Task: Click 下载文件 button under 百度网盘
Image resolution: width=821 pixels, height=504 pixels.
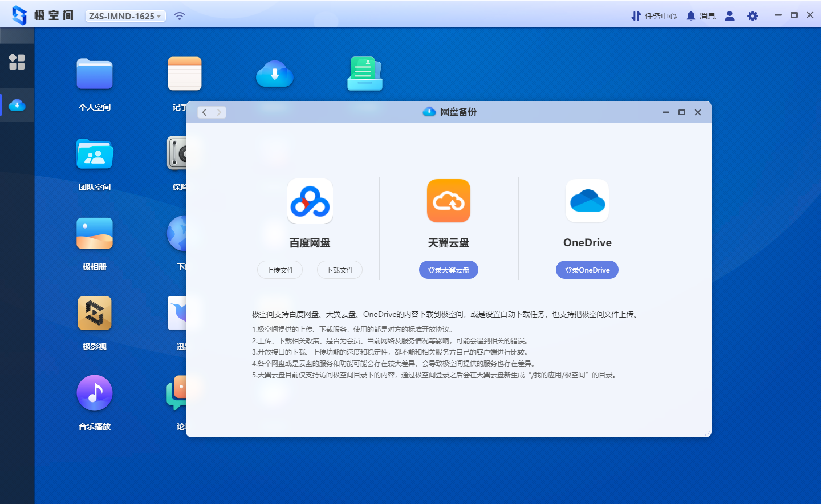Action: tap(340, 270)
